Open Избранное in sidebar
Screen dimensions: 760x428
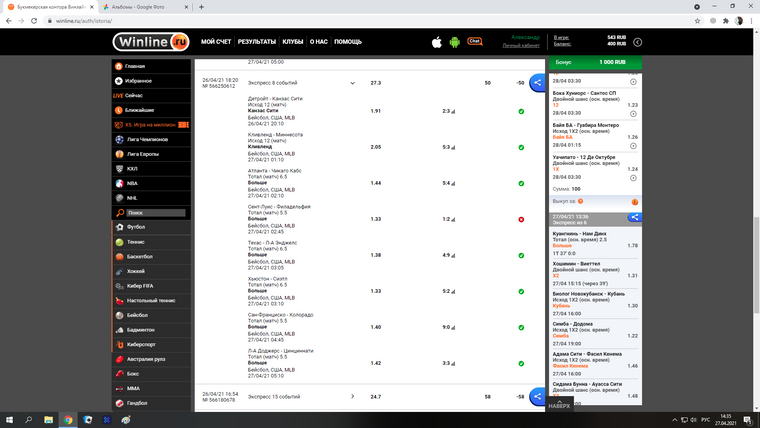point(151,81)
